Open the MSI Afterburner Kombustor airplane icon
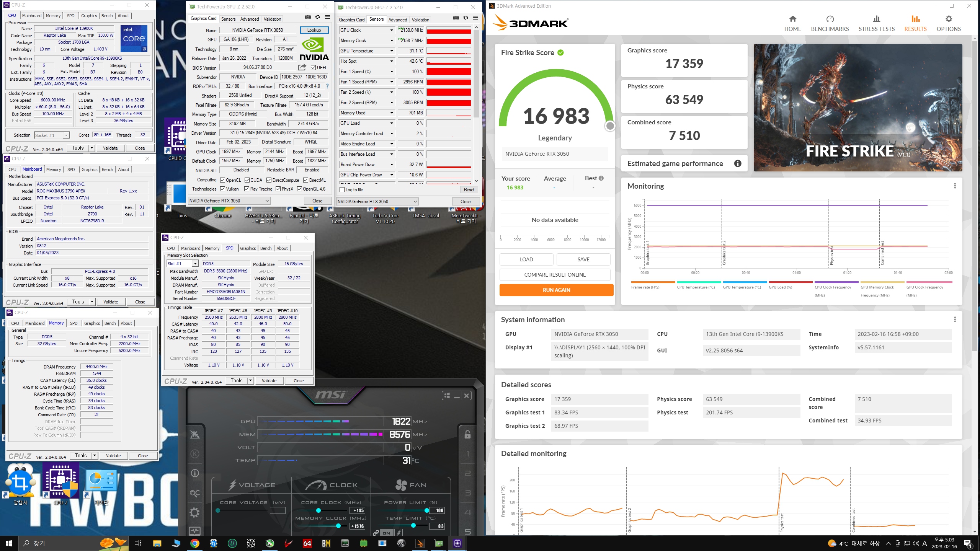Image resolution: width=980 pixels, height=551 pixels. coord(195,435)
